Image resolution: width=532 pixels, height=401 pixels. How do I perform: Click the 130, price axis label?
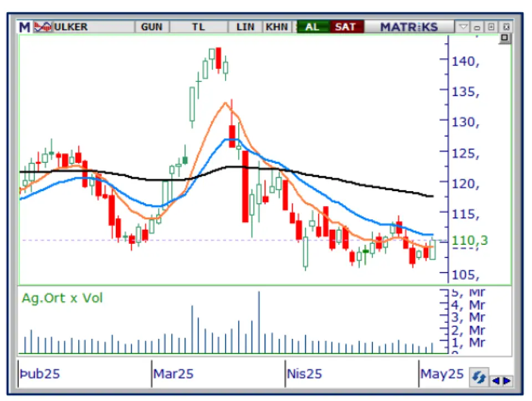pos(465,122)
